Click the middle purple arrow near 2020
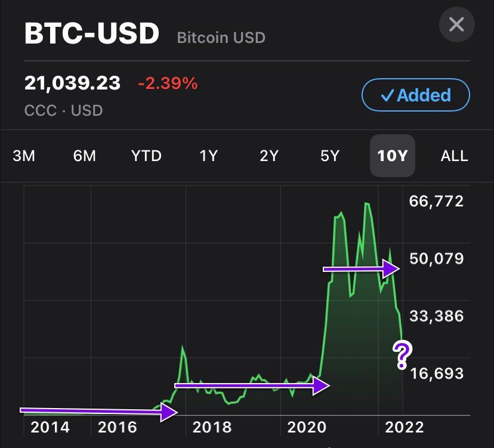 tap(252, 386)
